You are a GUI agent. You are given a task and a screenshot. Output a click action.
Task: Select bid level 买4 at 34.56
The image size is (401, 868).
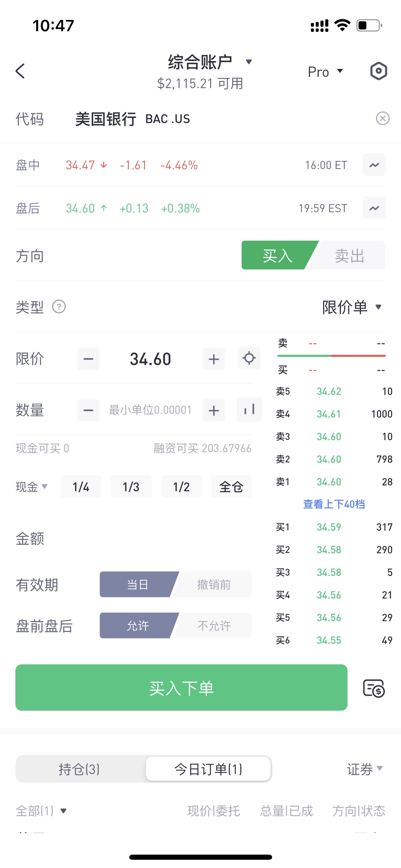point(334,595)
